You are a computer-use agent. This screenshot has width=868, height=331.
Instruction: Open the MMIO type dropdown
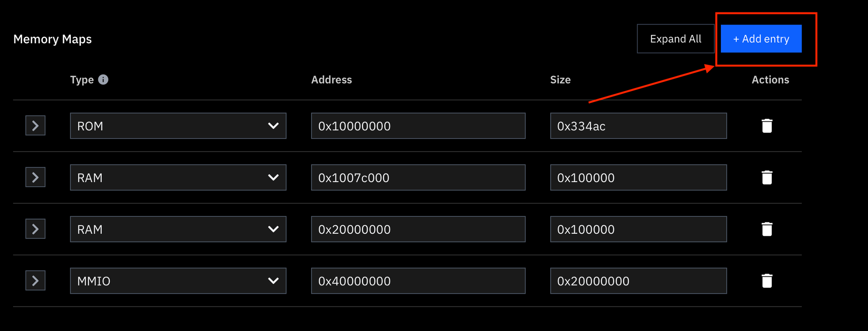[178, 281]
